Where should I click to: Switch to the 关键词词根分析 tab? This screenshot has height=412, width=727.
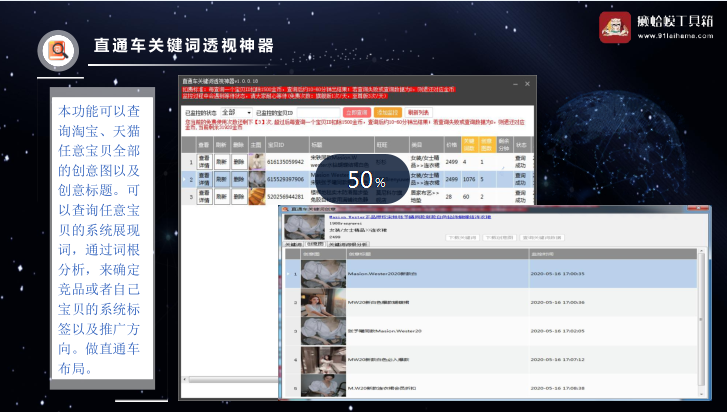click(x=348, y=244)
